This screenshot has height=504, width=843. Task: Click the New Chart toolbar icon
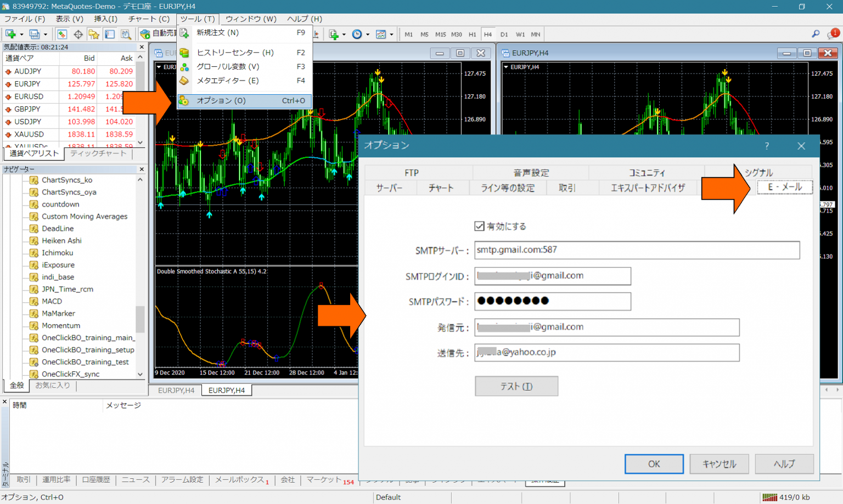(10, 34)
